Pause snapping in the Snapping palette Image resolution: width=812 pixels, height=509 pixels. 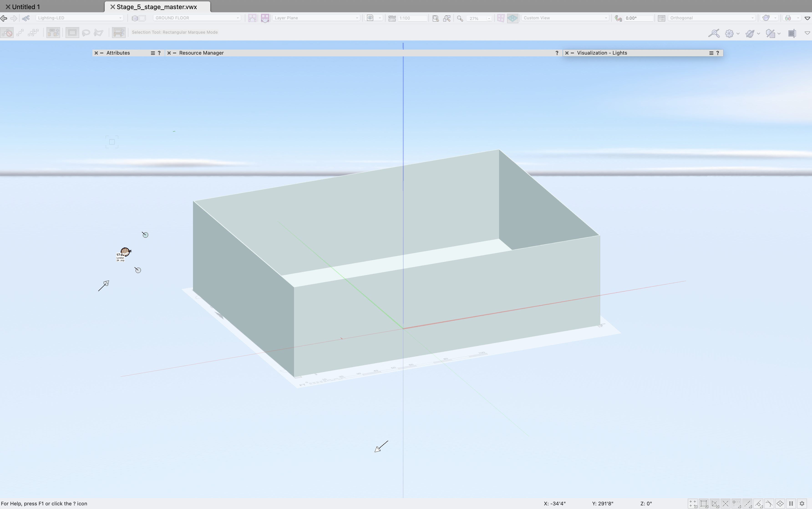click(791, 504)
